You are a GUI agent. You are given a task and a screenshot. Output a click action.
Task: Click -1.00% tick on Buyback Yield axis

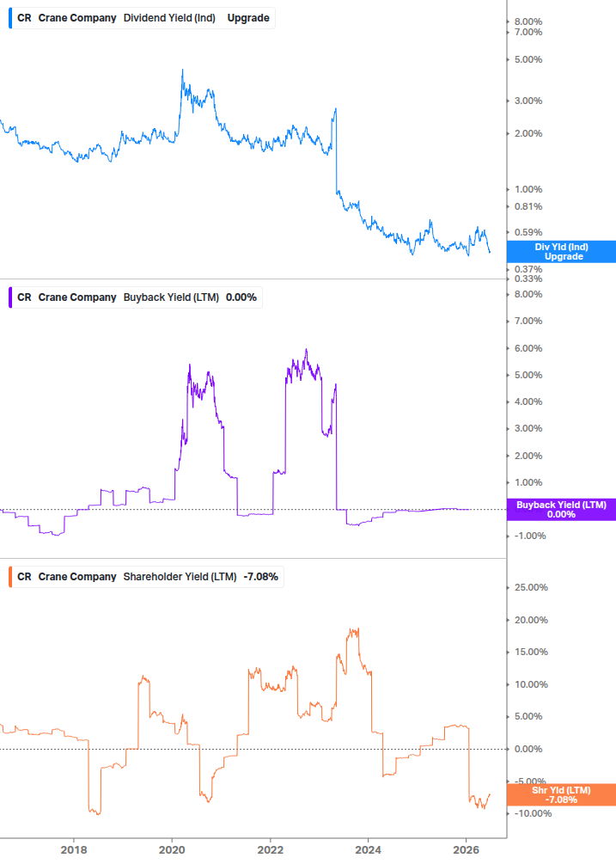point(530,536)
